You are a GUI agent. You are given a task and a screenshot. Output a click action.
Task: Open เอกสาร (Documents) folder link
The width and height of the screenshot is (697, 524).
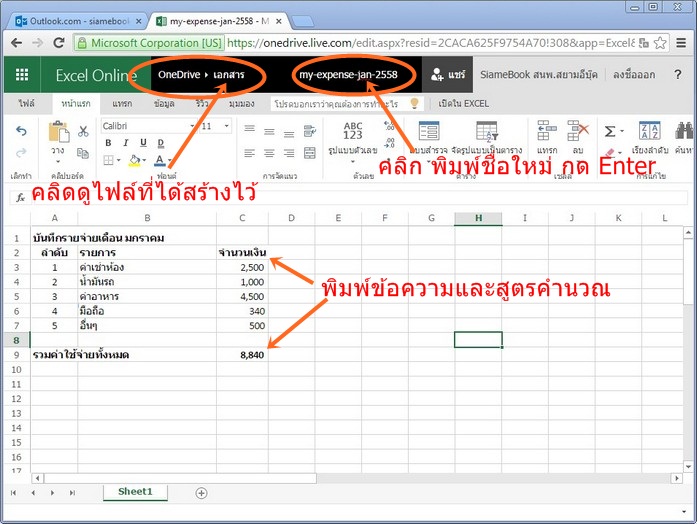point(228,75)
